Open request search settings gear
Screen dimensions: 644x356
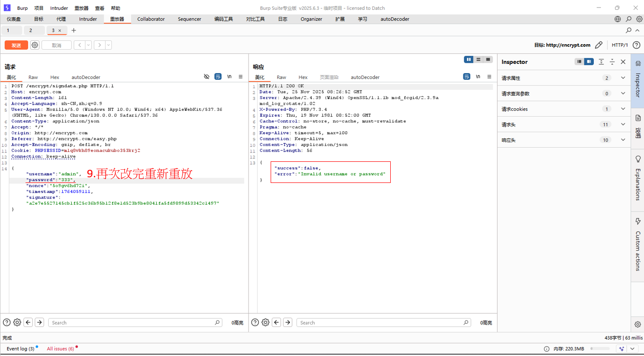tap(17, 322)
